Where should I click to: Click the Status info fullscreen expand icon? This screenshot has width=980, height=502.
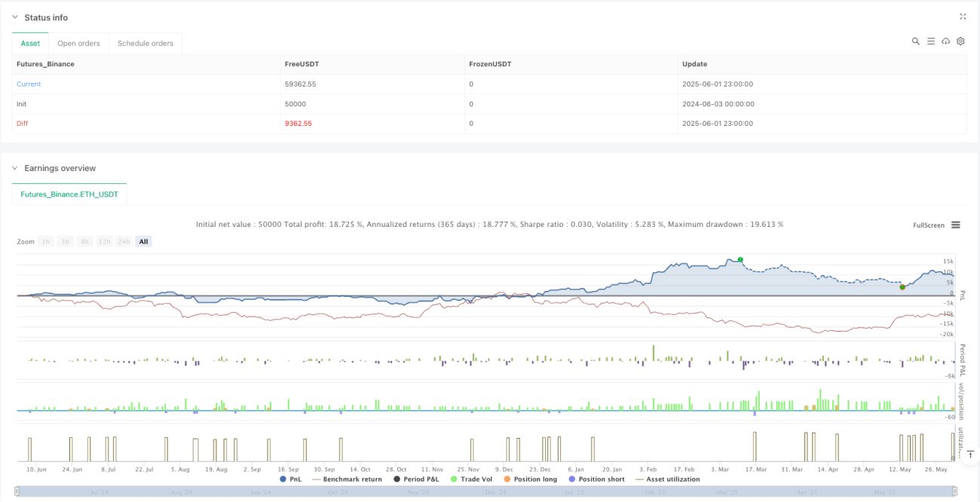963,17
